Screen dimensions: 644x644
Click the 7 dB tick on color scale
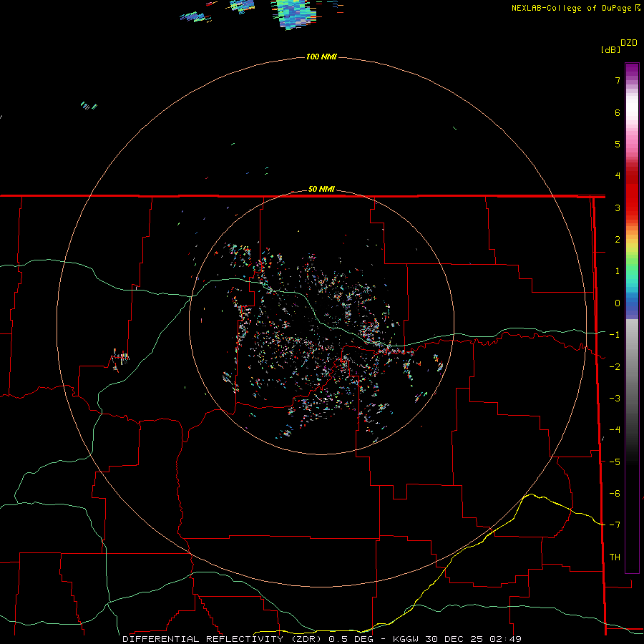coord(618,80)
